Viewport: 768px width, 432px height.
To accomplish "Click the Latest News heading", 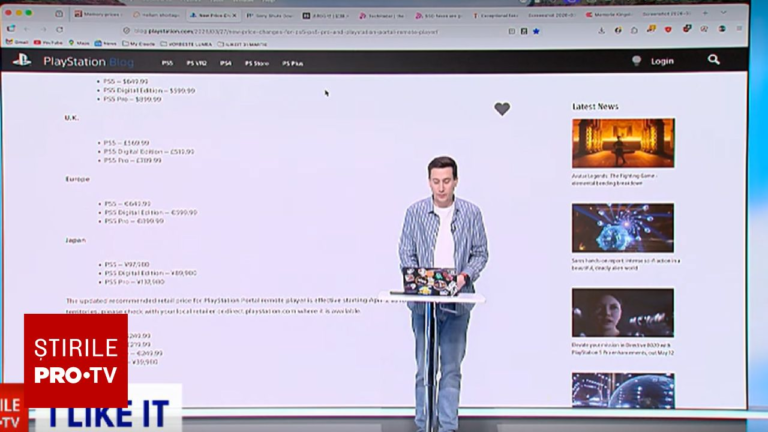I will (595, 106).
